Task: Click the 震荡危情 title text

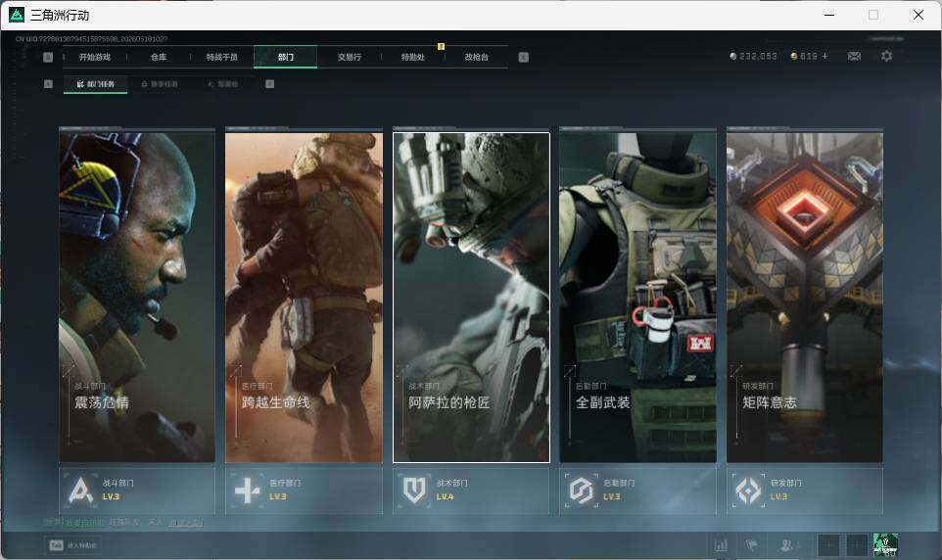Action: (102, 402)
